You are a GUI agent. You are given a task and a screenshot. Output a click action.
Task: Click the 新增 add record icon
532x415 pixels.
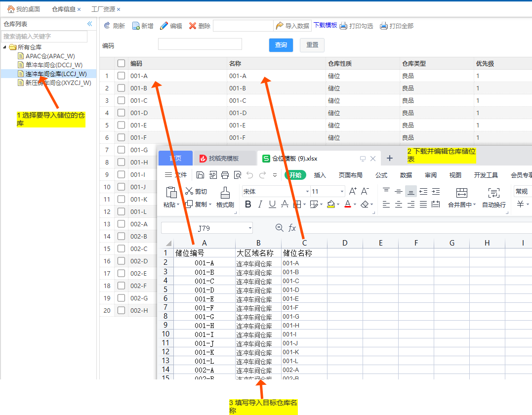(136, 26)
